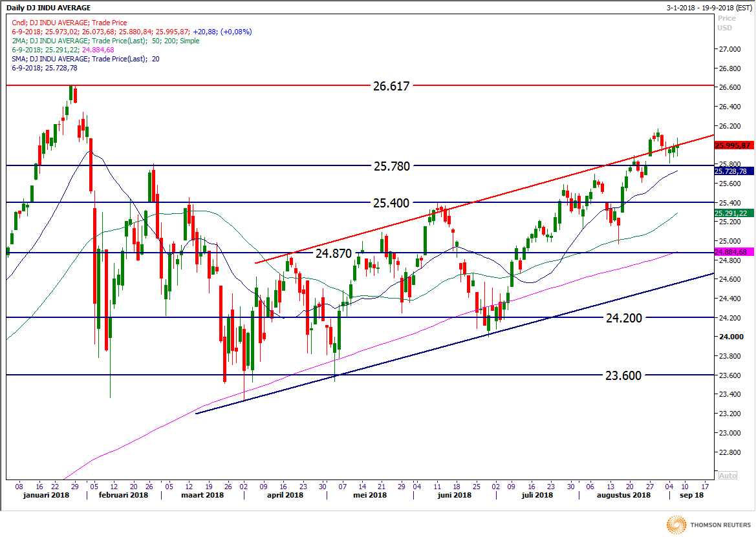The height and width of the screenshot is (537, 756).
Task: Select the Cndl DJ INDU AVERAGE legend line
Action: click(69, 23)
